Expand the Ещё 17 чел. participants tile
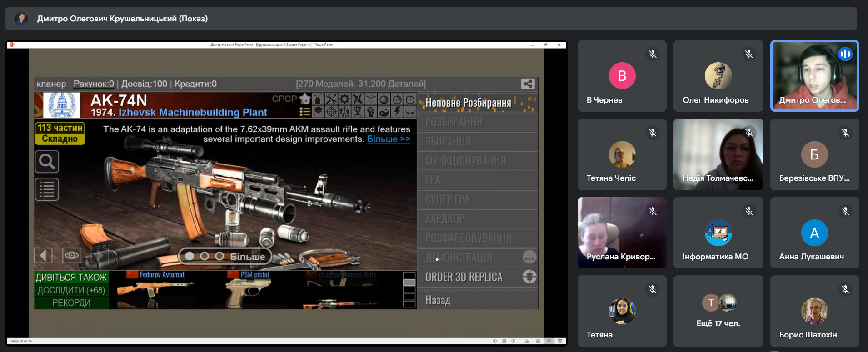The width and height of the screenshot is (868, 352). [x=718, y=311]
